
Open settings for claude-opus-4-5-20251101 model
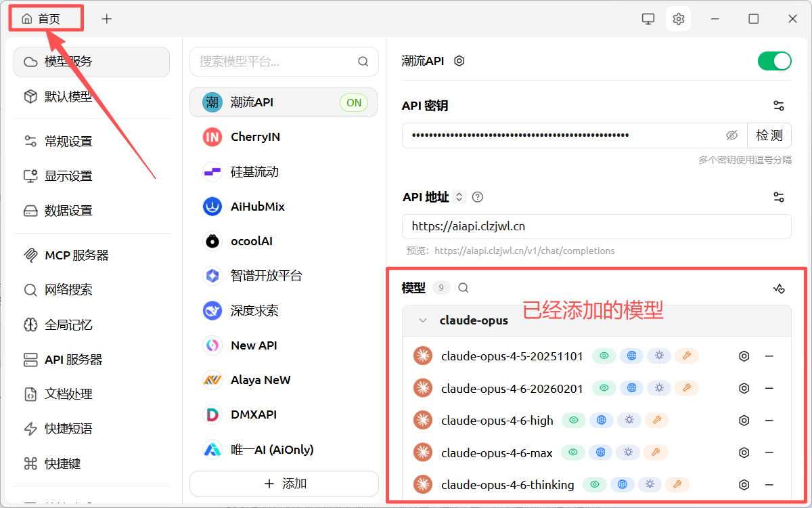[x=744, y=356]
